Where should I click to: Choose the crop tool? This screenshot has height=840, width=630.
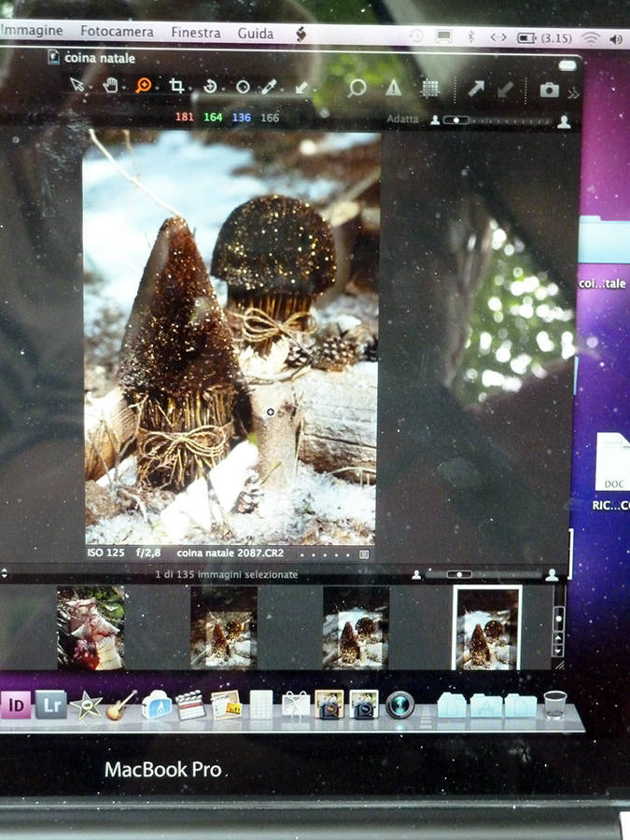coord(176,86)
